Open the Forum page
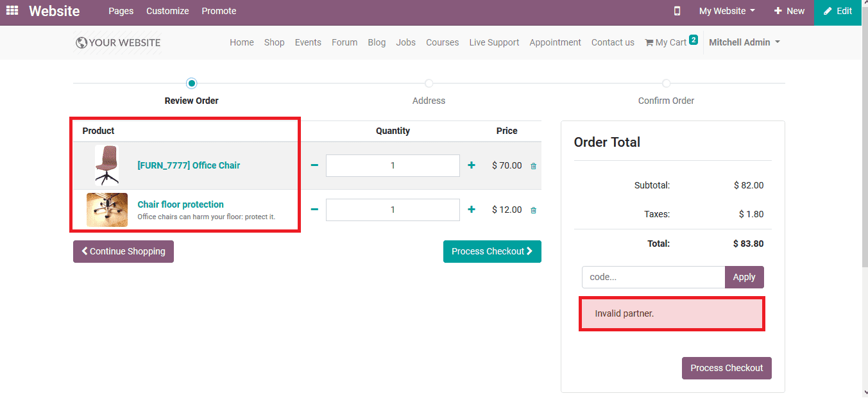Image resolution: width=868 pixels, height=398 pixels. pos(345,42)
